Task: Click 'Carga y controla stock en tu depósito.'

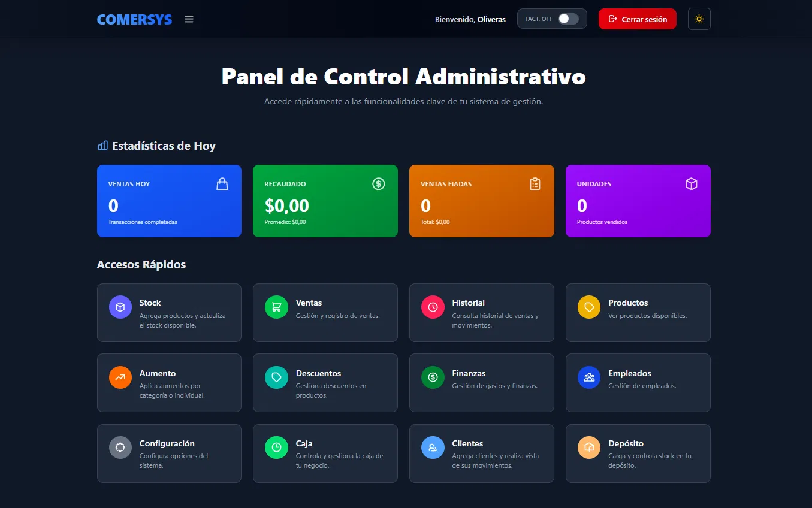Action: [x=650, y=461]
